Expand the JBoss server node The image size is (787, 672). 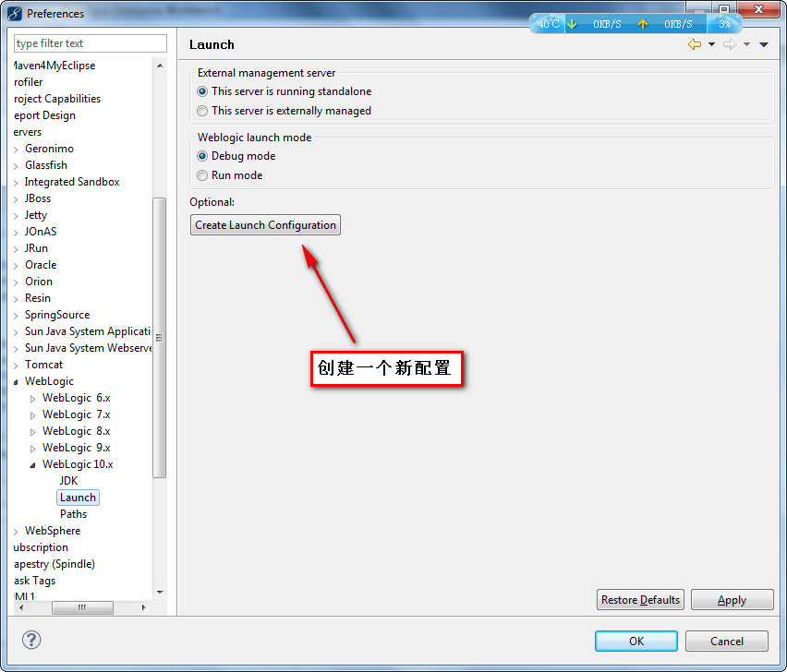click(16, 199)
